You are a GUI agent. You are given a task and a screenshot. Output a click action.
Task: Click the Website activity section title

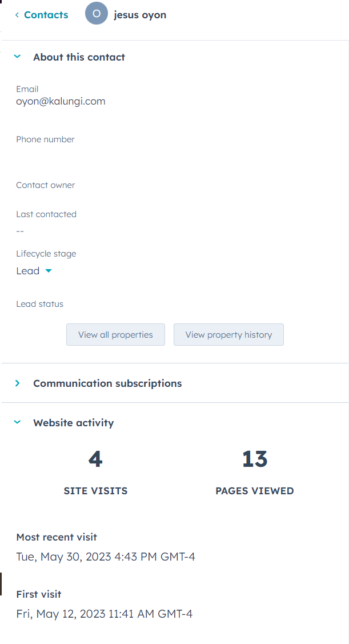click(73, 423)
